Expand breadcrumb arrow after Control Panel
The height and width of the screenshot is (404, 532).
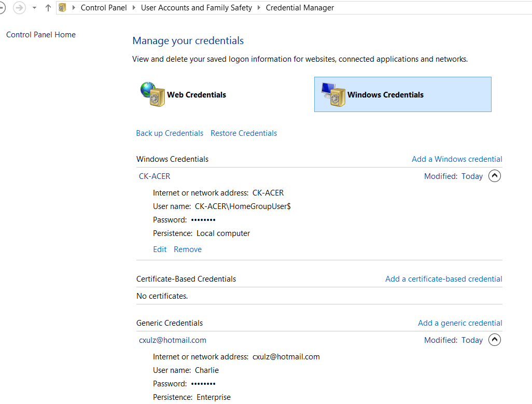click(134, 8)
